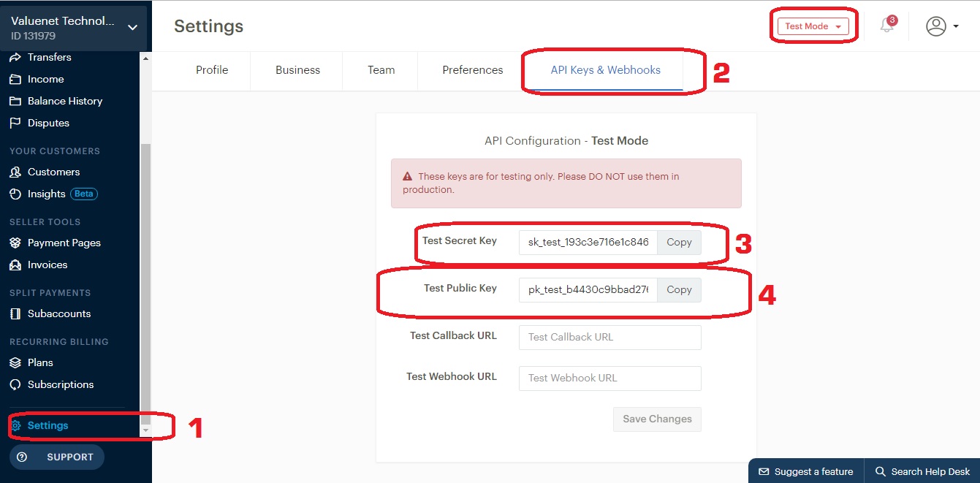The width and height of the screenshot is (980, 483).
Task: Click inside the Test Webhook URL field
Action: click(x=609, y=378)
